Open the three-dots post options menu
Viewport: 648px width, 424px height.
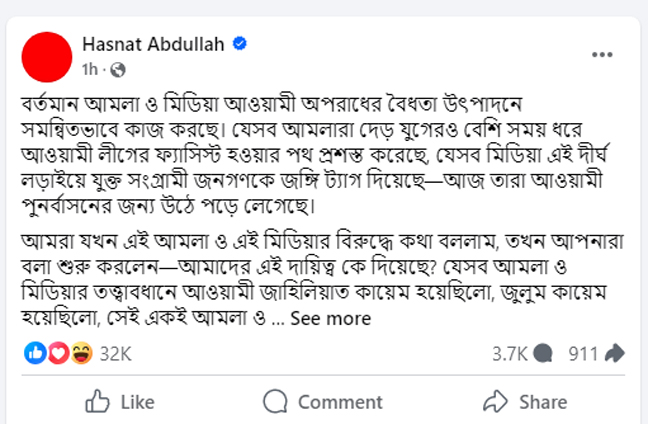(602, 55)
